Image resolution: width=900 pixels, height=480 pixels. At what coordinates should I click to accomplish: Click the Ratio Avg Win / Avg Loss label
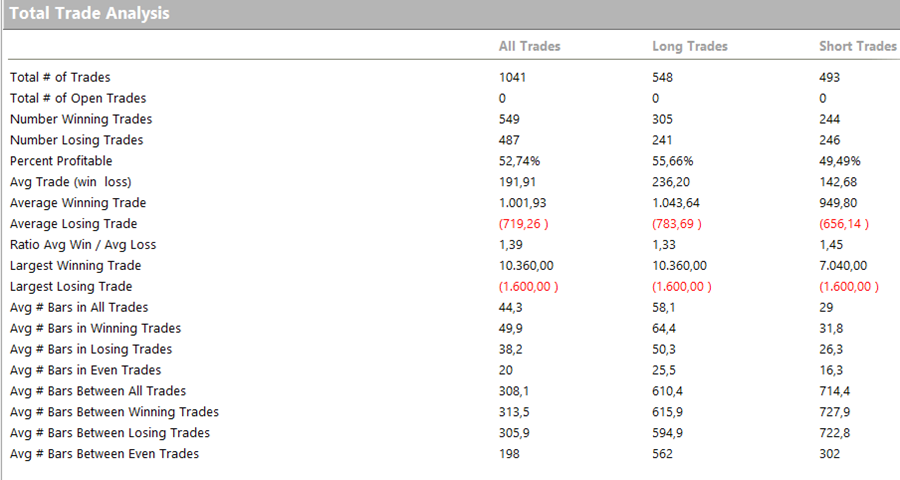pyautogui.click(x=83, y=245)
